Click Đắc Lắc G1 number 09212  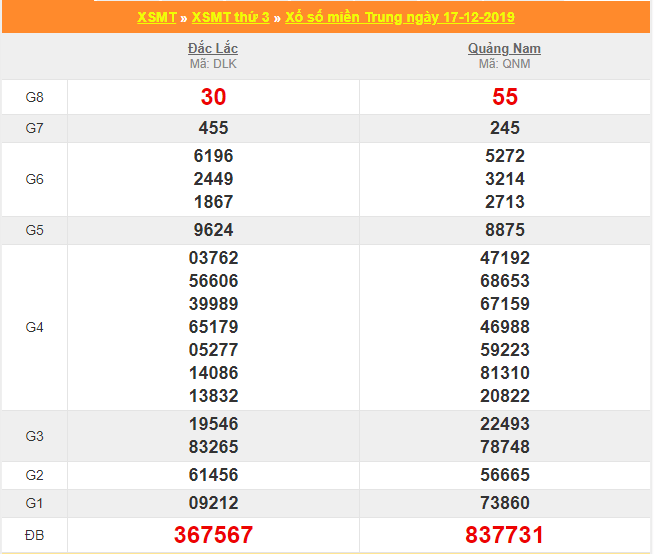213,503
